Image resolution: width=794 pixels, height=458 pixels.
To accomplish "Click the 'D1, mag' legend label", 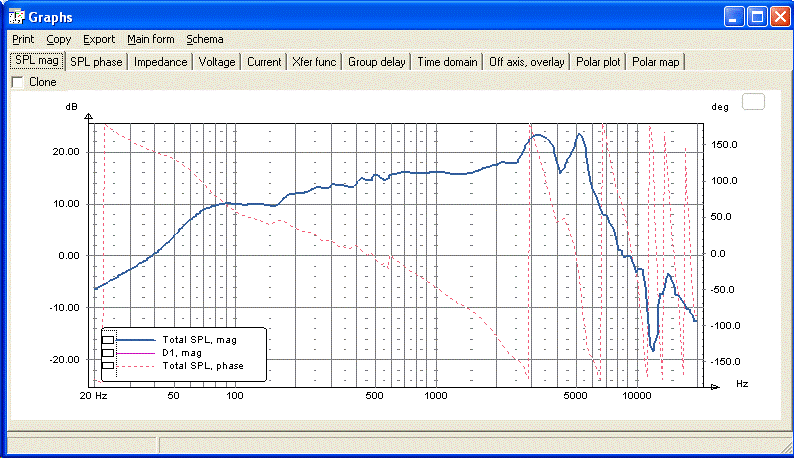I will [182, 353].
